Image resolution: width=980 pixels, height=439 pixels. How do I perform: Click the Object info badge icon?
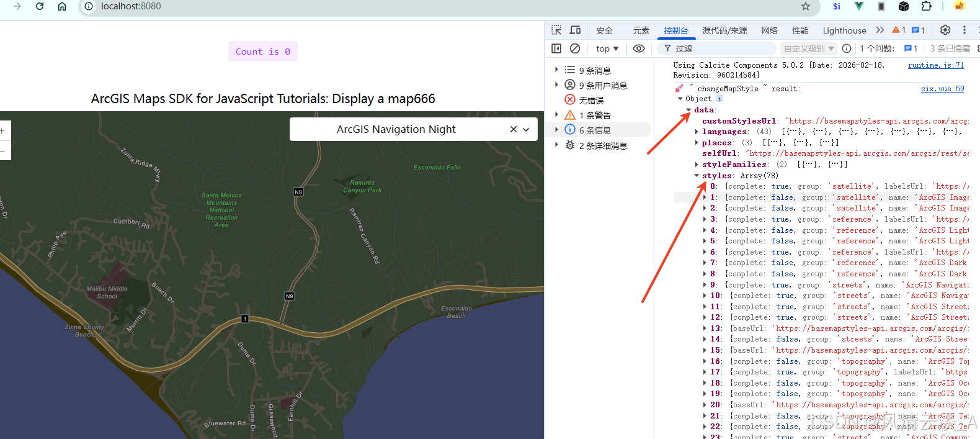point(719,99)
